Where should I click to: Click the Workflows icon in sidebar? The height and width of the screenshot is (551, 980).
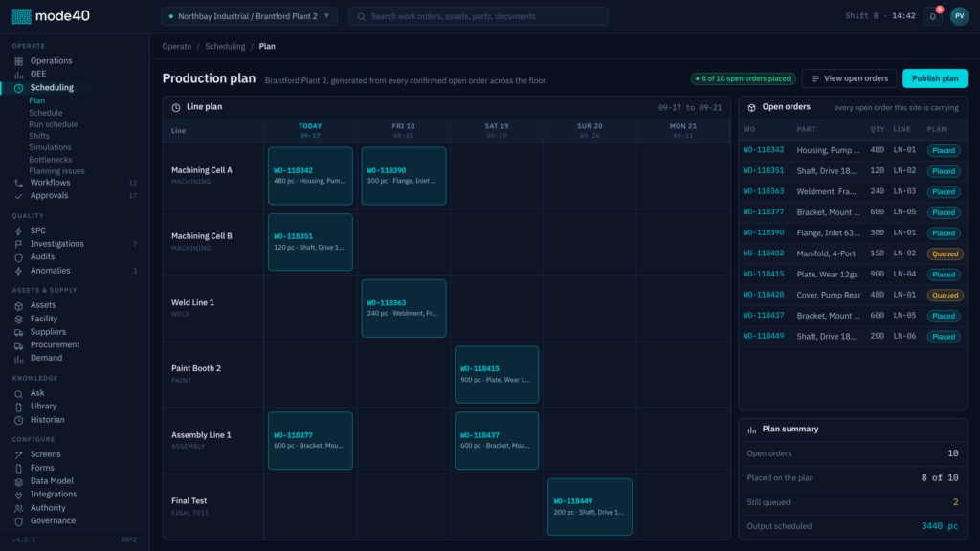19,183
